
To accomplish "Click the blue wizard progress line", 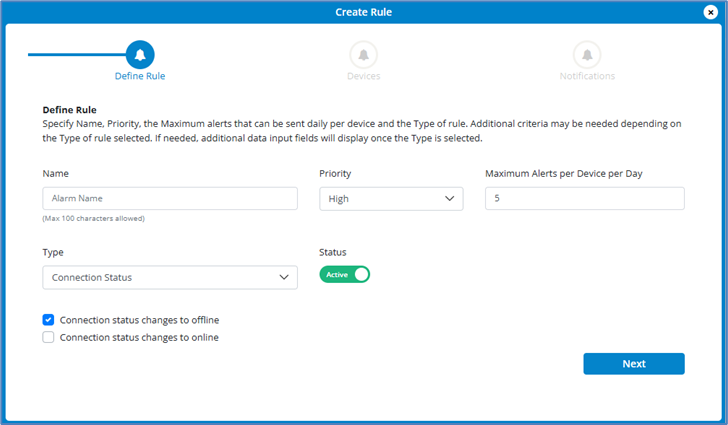I will coord(75,54).
